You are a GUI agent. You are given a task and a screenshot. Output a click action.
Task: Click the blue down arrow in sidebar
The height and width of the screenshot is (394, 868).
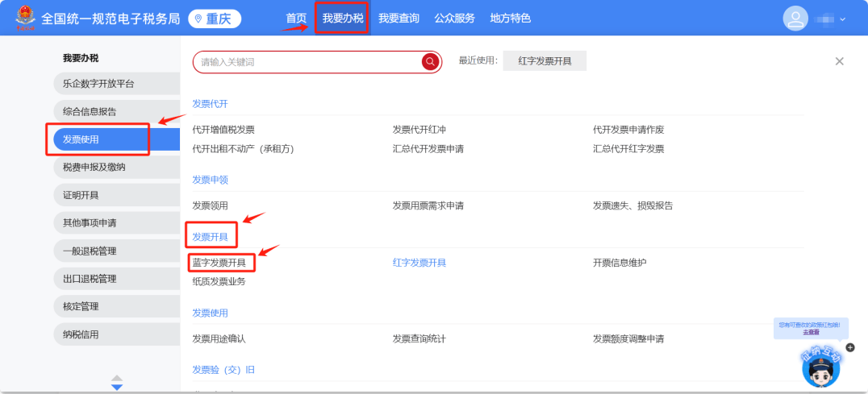coord(117,388)
